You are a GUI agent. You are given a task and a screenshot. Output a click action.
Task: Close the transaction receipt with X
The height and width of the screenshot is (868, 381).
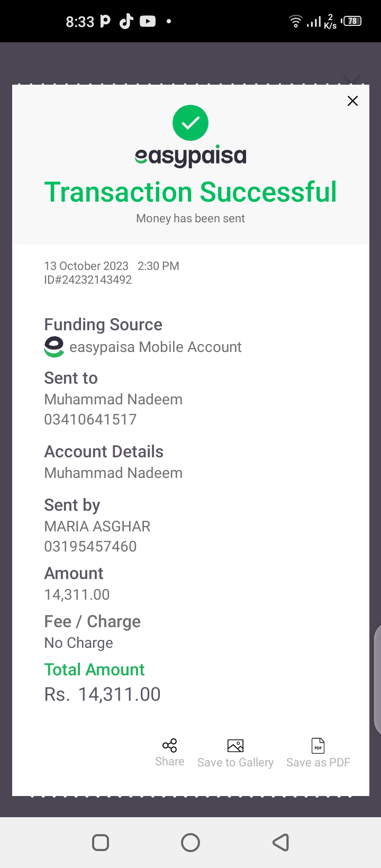click(352, 101)
